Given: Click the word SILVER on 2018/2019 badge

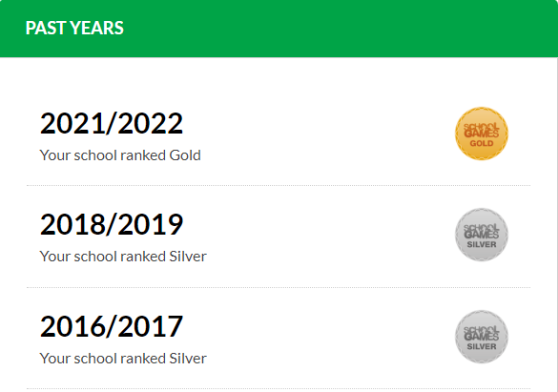Looking at the screenshot, I should coord(482,245).
